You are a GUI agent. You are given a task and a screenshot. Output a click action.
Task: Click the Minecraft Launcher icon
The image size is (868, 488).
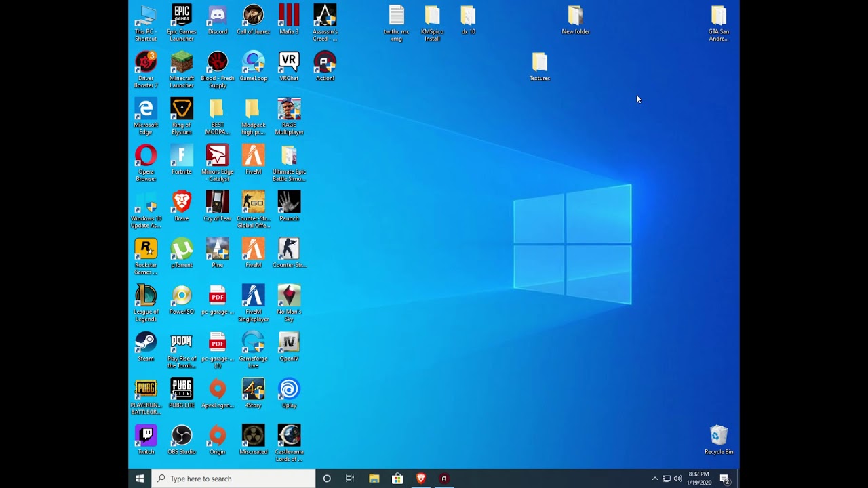[182, 69]
